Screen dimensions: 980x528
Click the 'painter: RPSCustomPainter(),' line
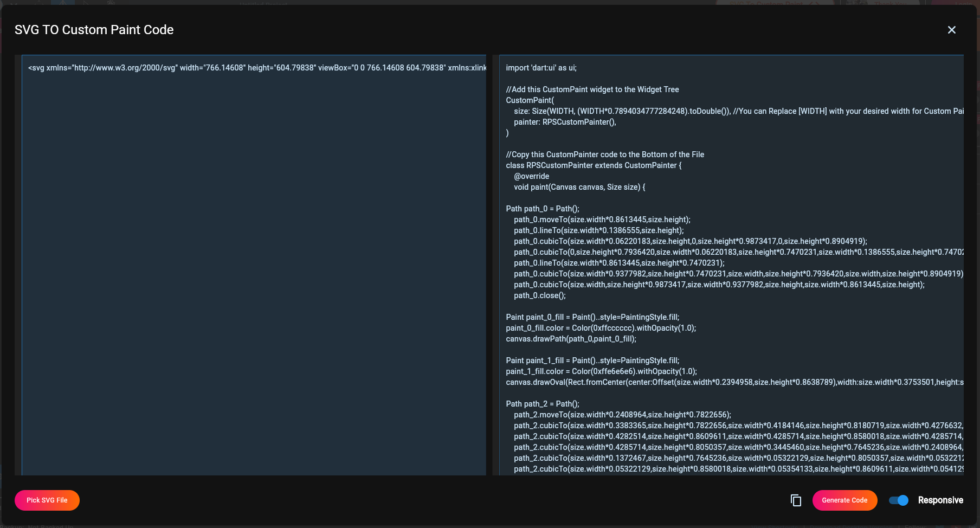[x=565, y=122]
